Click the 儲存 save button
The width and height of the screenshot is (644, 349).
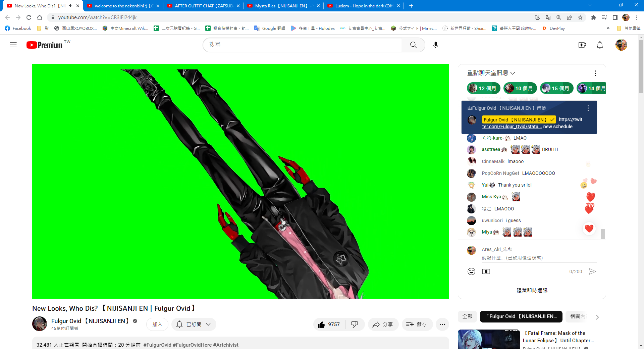(x=417, y=325)
